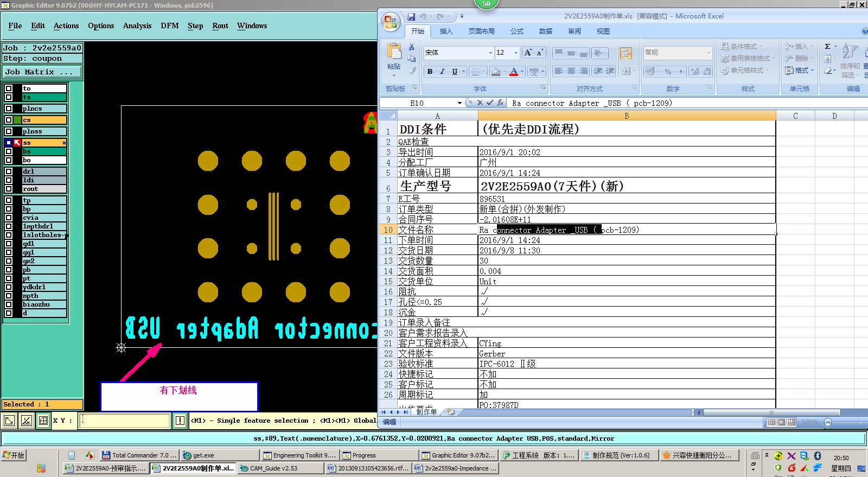Cancel formula bar entry with X

click(x=480, y=103)
